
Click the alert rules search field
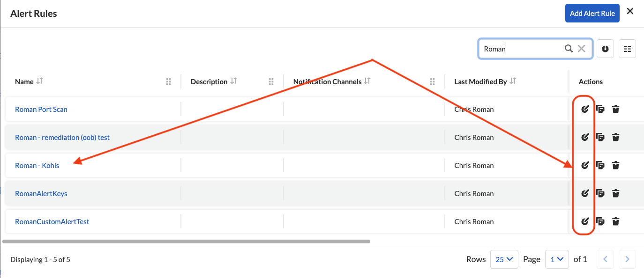[x=521, y=49]
